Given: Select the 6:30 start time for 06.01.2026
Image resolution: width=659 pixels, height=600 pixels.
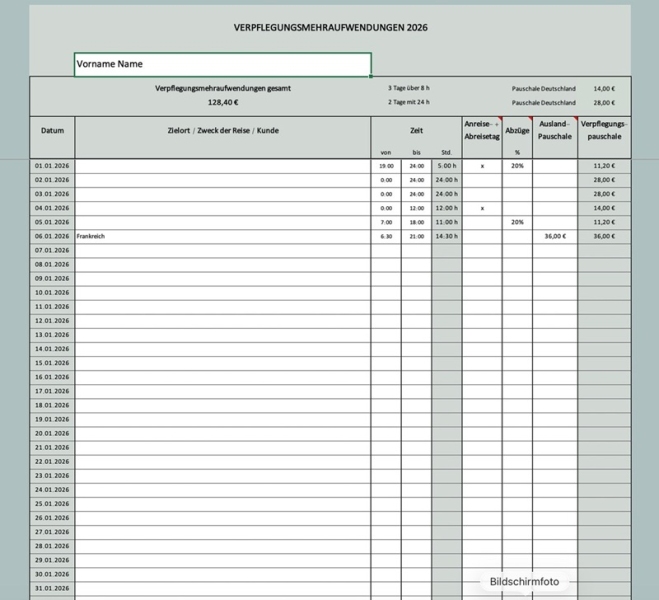Looking at the screenshot, I should click(386, 236).
